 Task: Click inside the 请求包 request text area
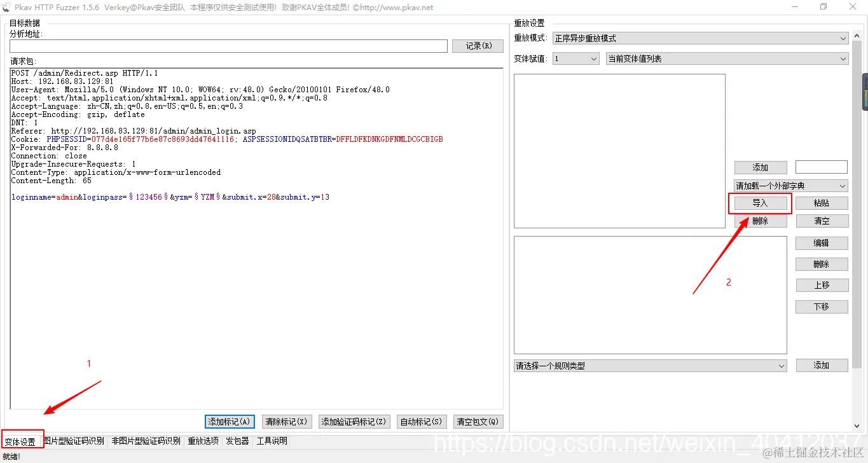256,238
